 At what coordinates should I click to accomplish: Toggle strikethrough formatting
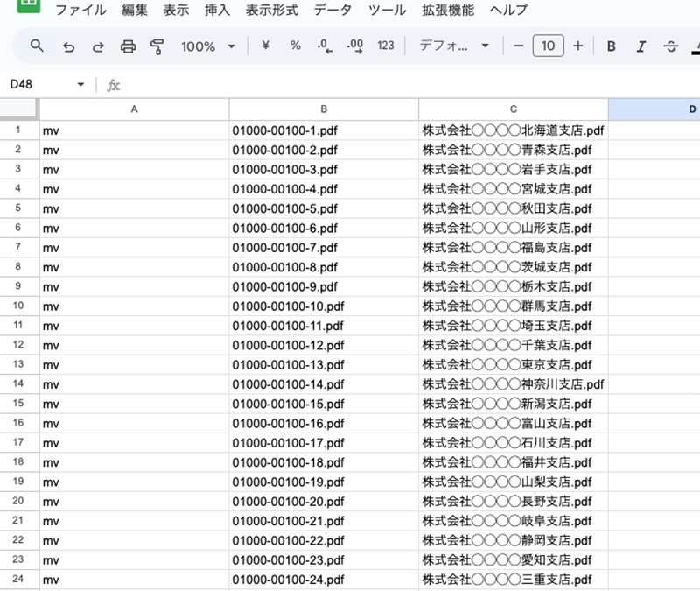point(671,46)
